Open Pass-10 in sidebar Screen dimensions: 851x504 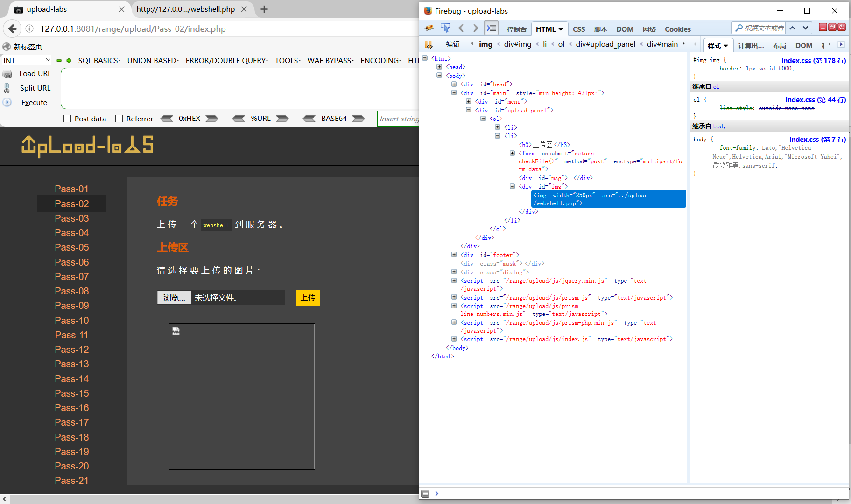[x=71, y=321]
